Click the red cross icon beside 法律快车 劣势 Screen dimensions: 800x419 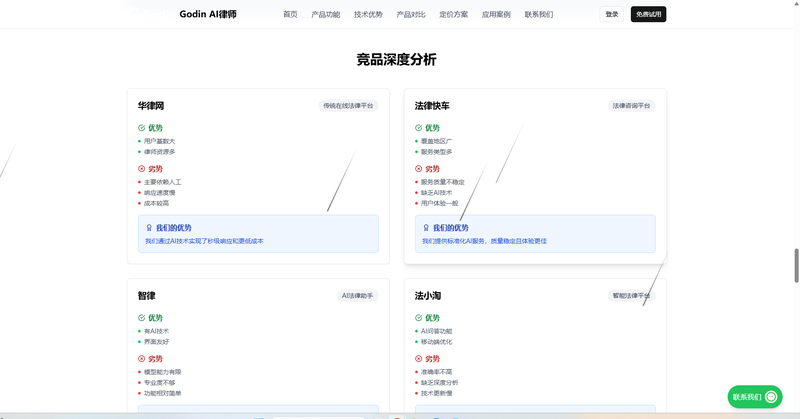418,168
